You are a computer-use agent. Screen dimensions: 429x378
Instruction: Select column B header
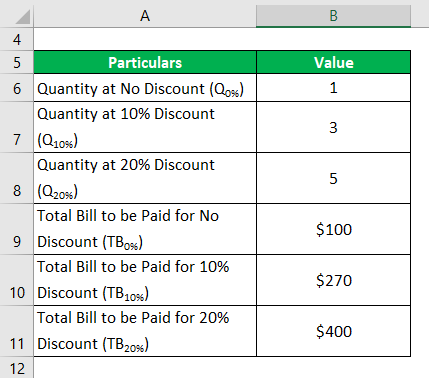click(333, 16)
